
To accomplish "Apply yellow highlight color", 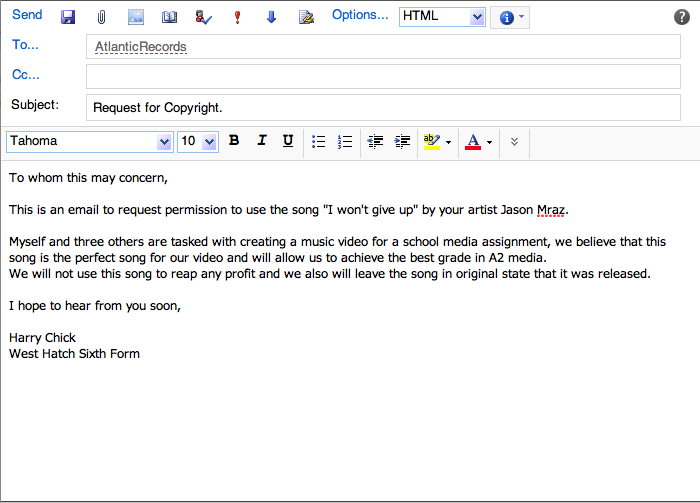I will point(432,141).
